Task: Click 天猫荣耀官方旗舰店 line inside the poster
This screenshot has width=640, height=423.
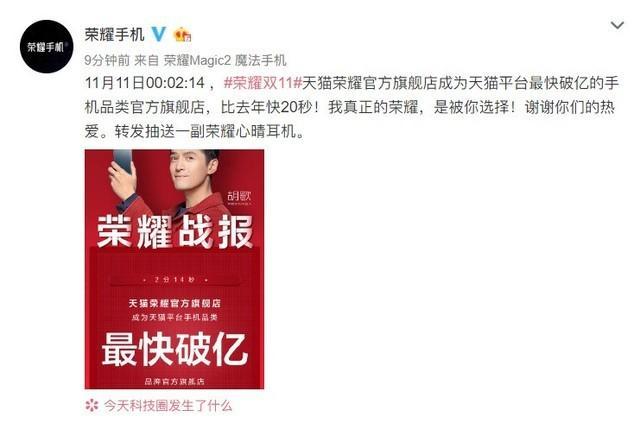Action: coord(174,303)
